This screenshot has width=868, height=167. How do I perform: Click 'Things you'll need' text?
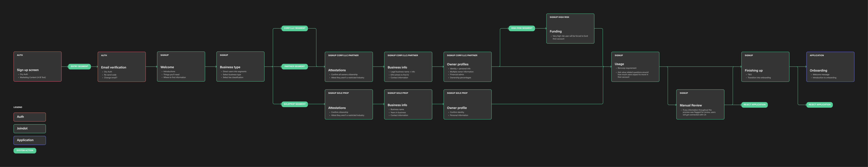[171, 74]
